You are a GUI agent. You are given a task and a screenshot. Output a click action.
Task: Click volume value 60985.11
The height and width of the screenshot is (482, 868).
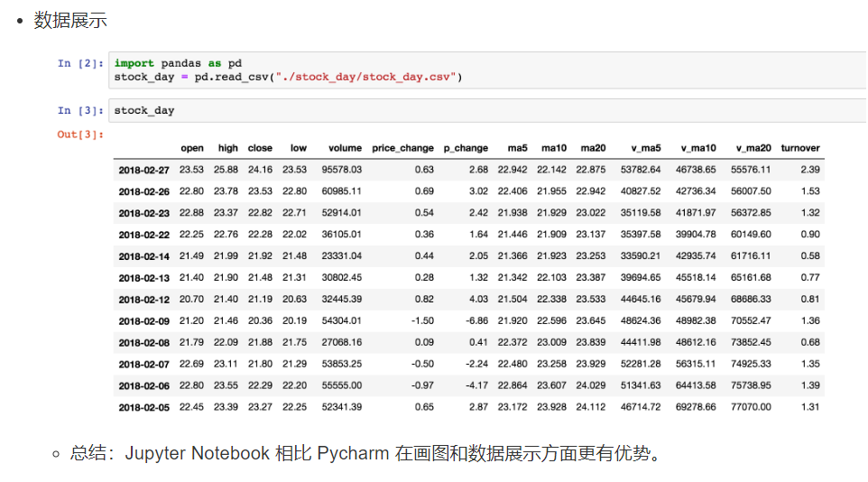[x=342, y=191]
